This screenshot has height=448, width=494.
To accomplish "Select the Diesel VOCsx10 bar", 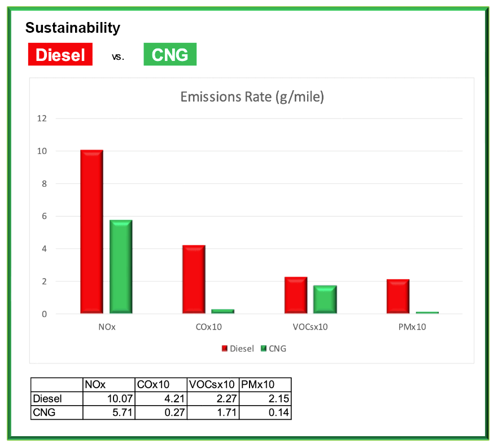I will click(x=296, y=295).
